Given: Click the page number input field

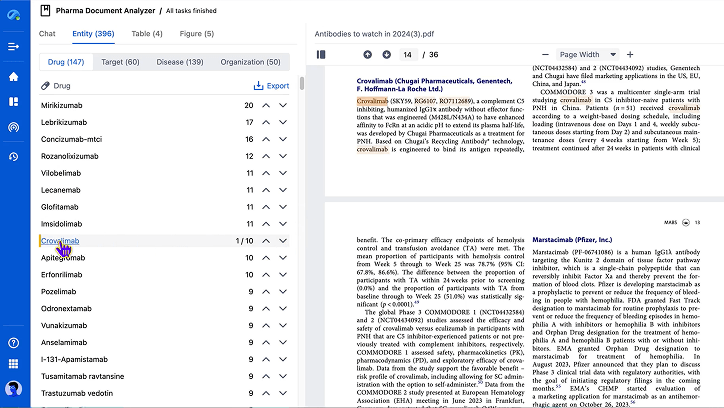Looking at the screenshot, I should click(407, 54).
